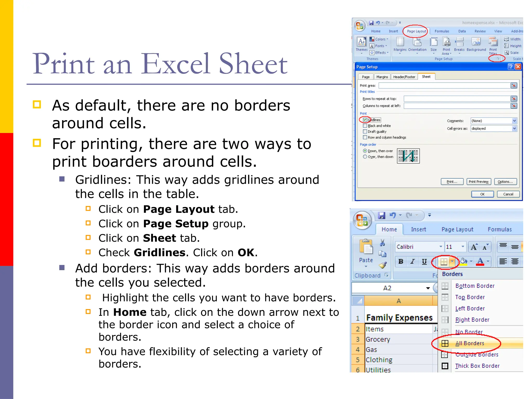Switch to the Page Layout ribbon tab
Screen dimensions: 532x399
416,31
